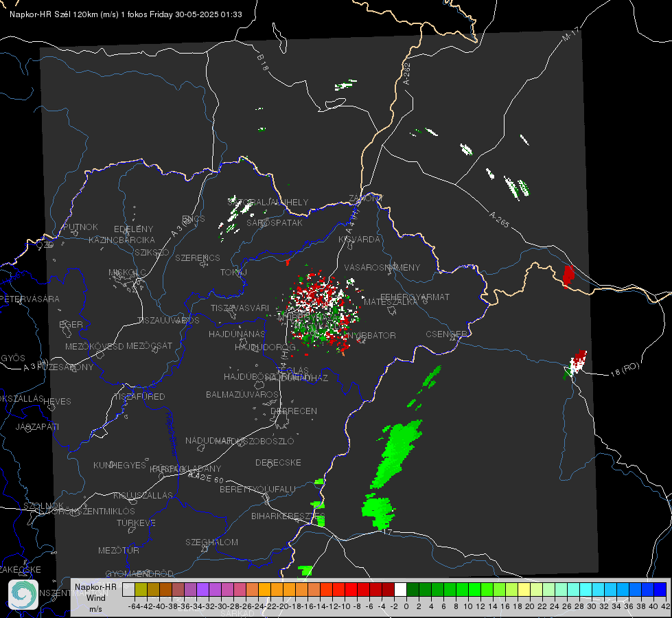
Task: Click the KAZINCBARCIKA label
Action: click(x=121, y=240)
